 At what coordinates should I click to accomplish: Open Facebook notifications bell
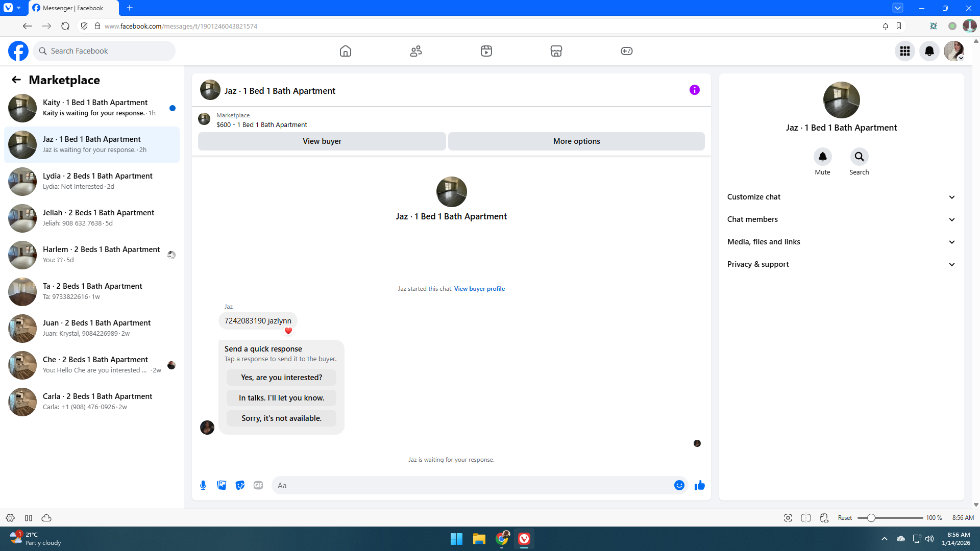(929, 51)
